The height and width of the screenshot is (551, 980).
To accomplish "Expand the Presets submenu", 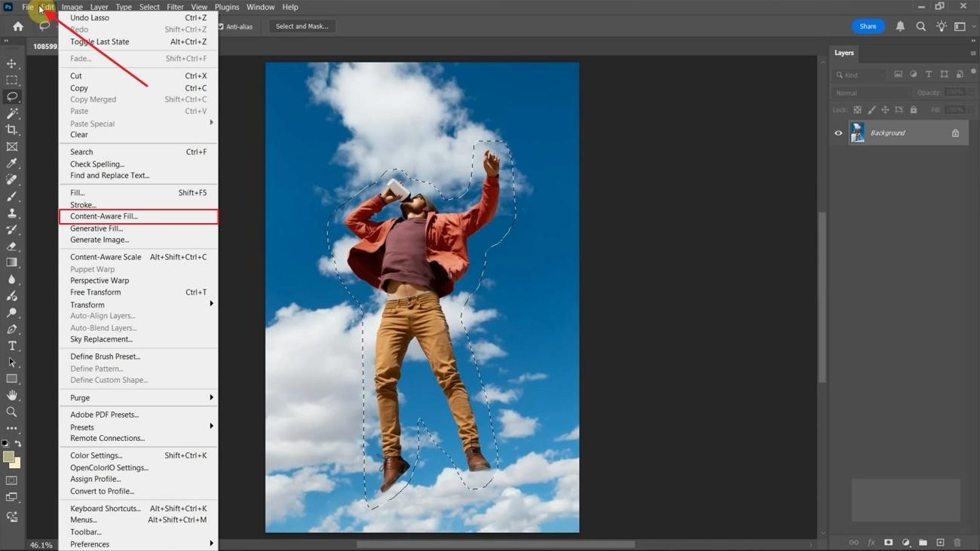I will coord(139,427).
